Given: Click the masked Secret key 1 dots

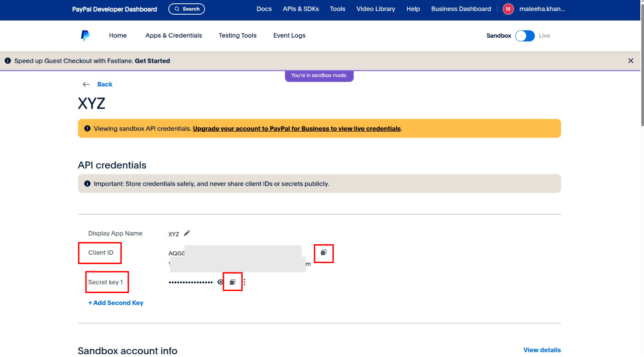Looking at the screenshot, I should [x=191, y=282].
